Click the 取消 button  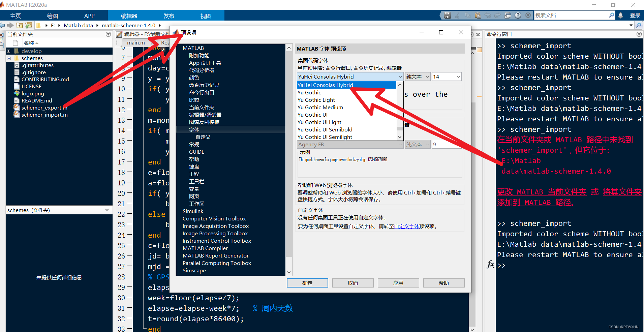pos(353,283)
